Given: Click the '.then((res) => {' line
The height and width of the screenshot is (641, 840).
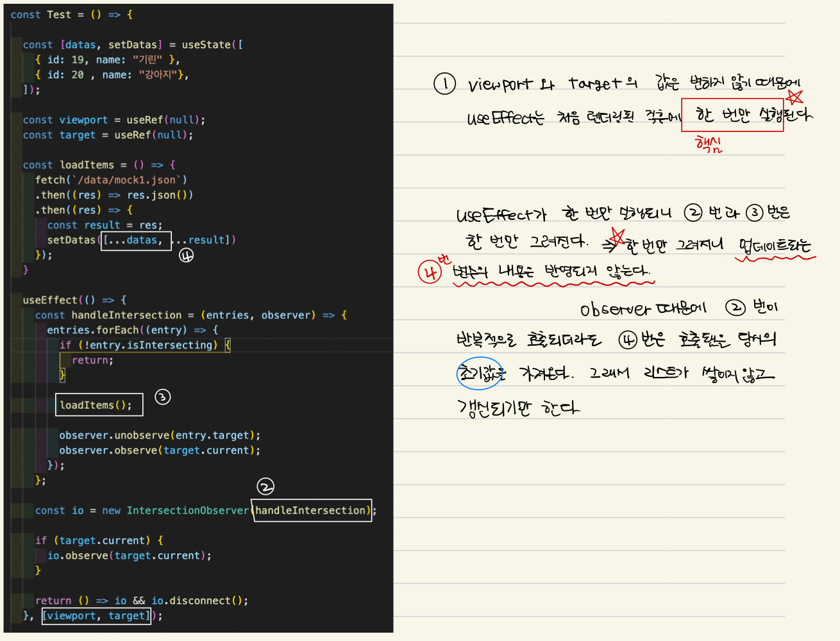Looking at the screenshot, I should [x=83, y=210].
